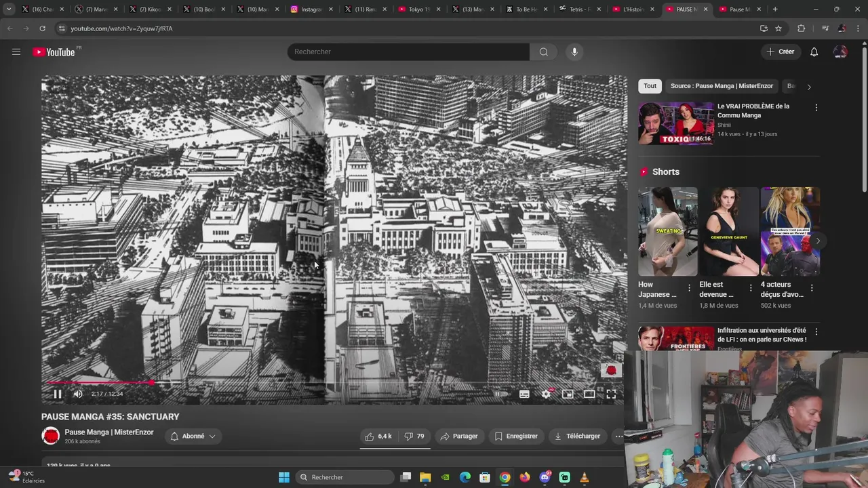Bookmark this page with the star

click(x=778, y=28)
